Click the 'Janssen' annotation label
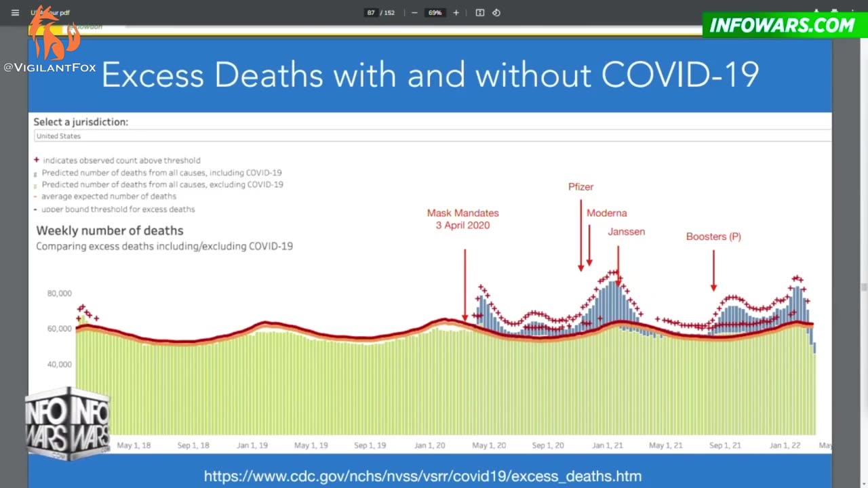868x488 pixels. 626,231
